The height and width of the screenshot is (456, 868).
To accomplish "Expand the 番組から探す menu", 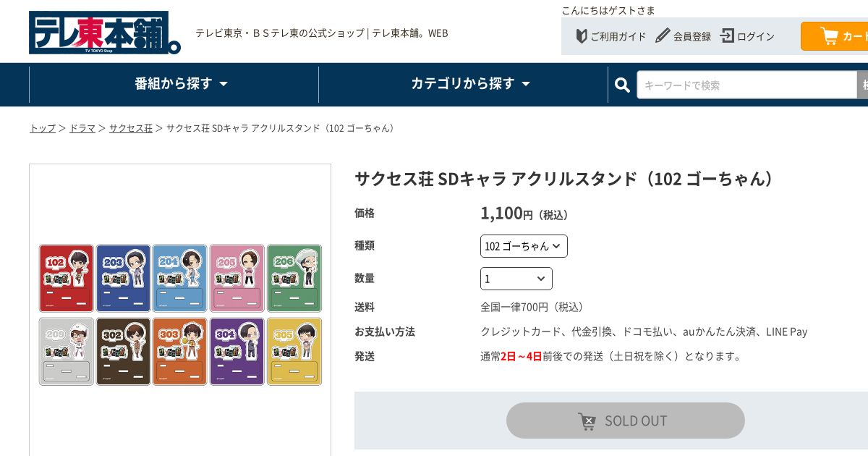I will point(181,84).
